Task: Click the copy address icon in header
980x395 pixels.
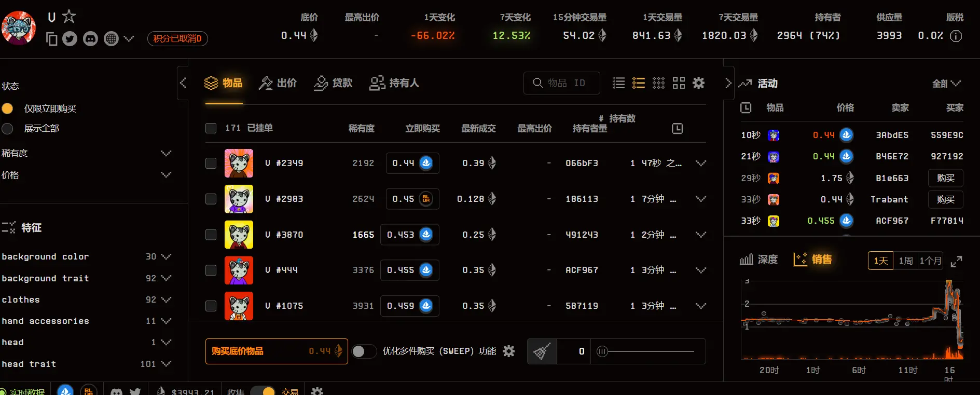Action: (x=51, y=39)
